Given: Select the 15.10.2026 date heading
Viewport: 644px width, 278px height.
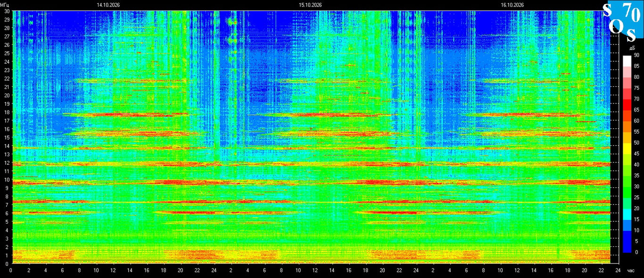Looking at the screenshot, I should pos(310,5).
